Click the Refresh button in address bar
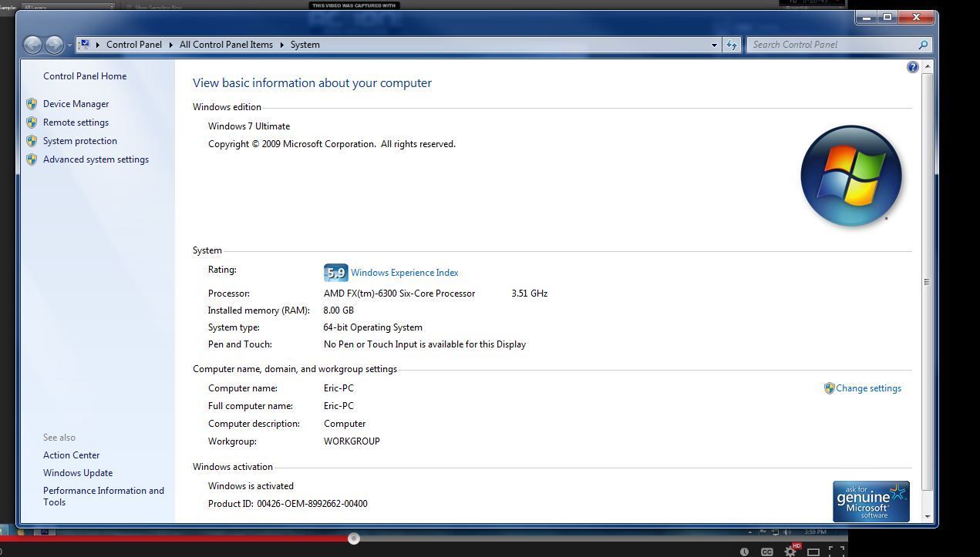 [x=732, y=45]
